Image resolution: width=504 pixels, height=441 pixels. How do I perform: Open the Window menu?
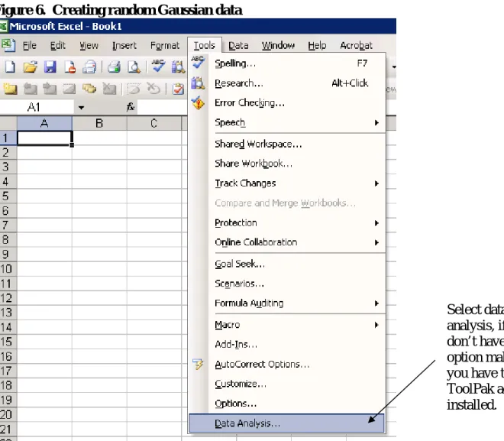click(278, 46)
